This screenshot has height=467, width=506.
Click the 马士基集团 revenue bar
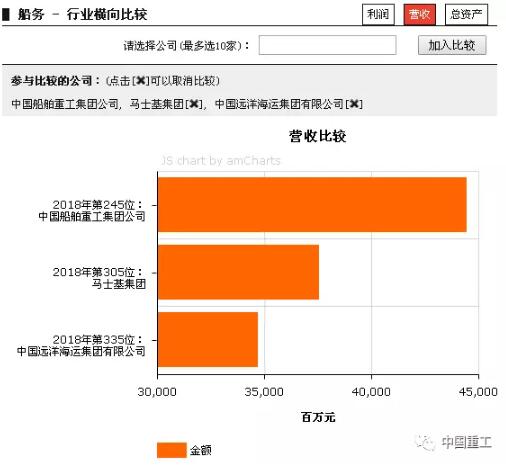coord(238,272)
